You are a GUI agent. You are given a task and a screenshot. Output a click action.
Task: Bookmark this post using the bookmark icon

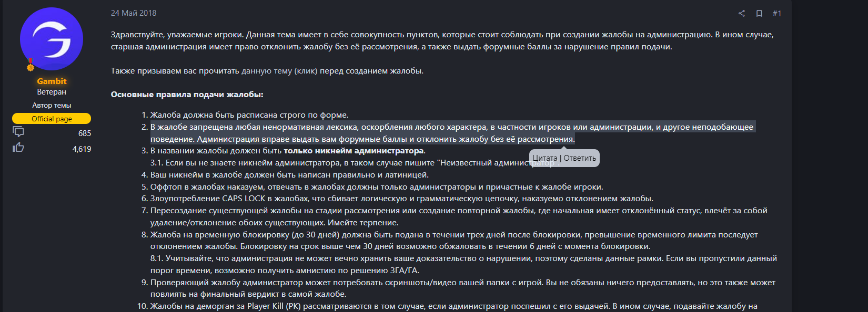[759, 13]
